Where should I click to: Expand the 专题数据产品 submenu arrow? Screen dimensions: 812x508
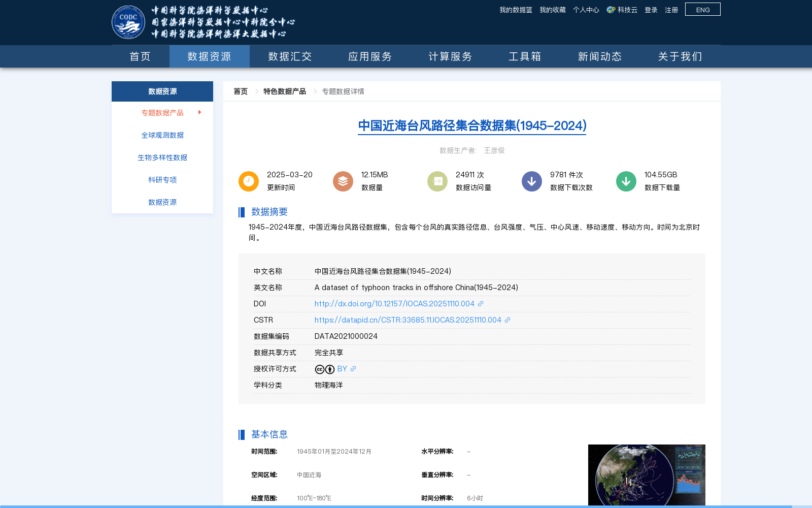[x=199, y=112]
